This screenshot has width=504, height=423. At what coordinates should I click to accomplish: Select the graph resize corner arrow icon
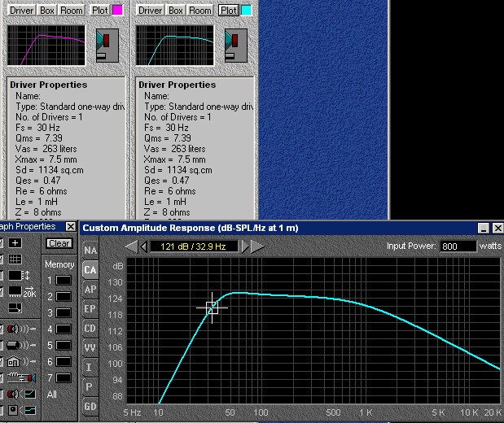15,308
